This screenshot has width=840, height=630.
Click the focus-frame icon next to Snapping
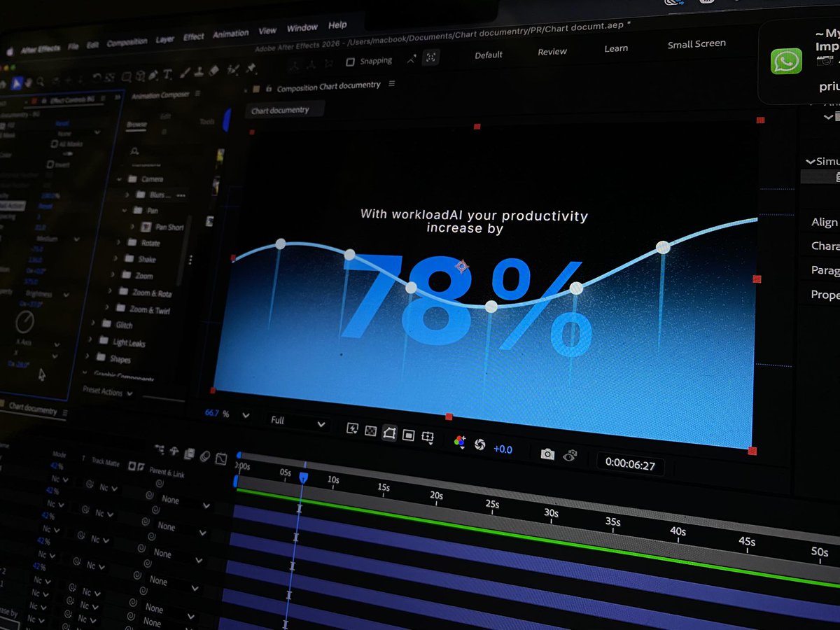point(431,57)
